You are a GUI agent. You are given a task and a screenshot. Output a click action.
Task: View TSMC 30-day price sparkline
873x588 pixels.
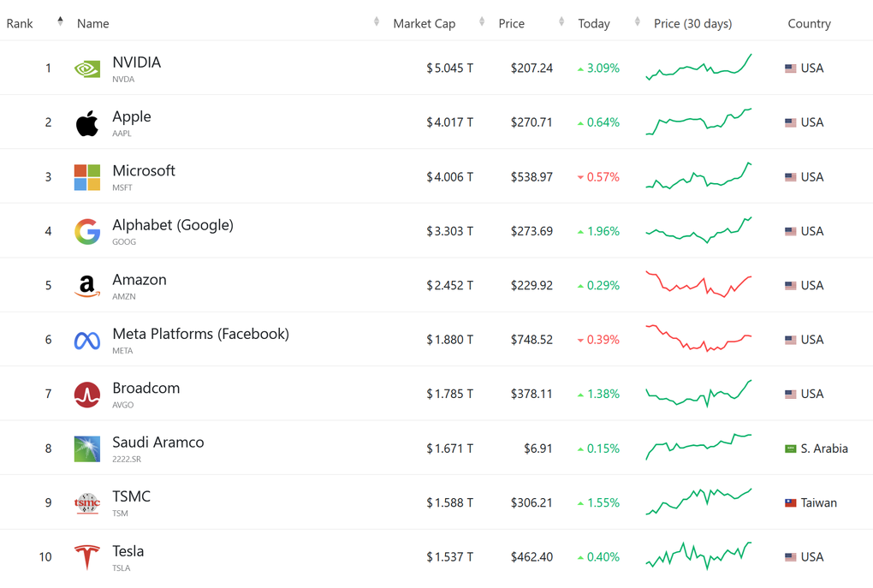(x=698, y=502)
